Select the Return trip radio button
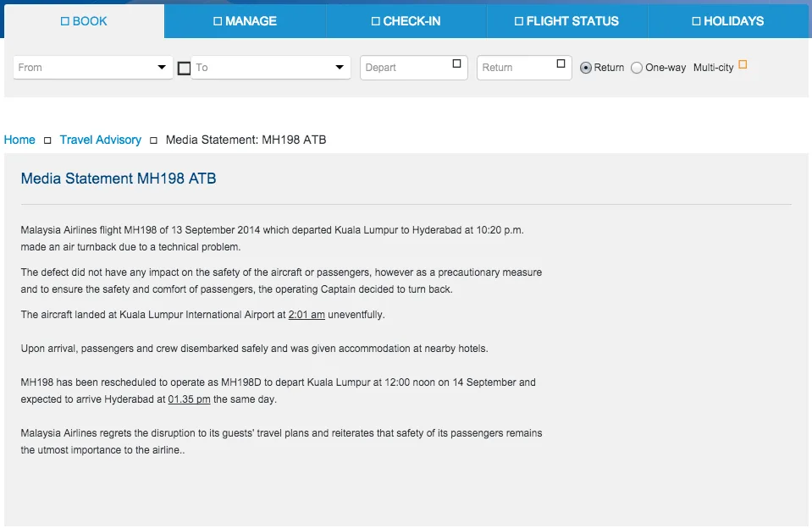The height and width of the screenshot is (528, 812). tap(586, 67)
